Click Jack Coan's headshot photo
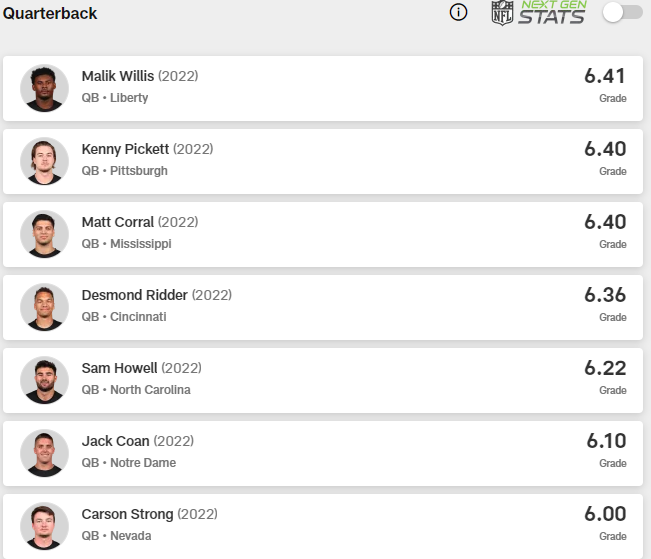Viewport: 651px width, 559px height. coord(44,453)
